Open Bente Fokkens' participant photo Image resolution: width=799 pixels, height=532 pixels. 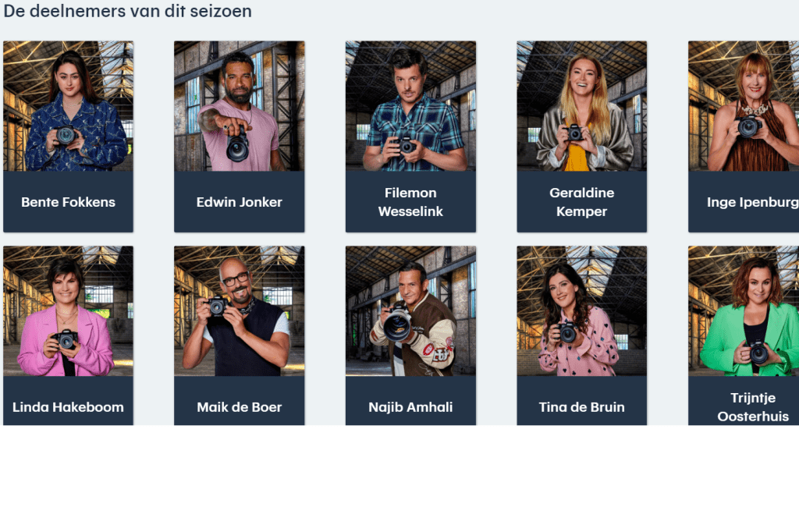pos(69,106)
